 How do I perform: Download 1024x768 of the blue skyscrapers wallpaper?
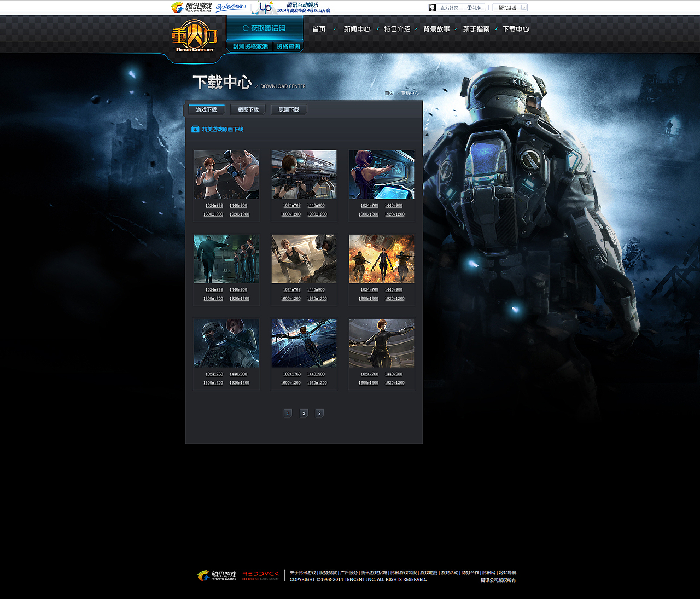click(x=292, y=374)
